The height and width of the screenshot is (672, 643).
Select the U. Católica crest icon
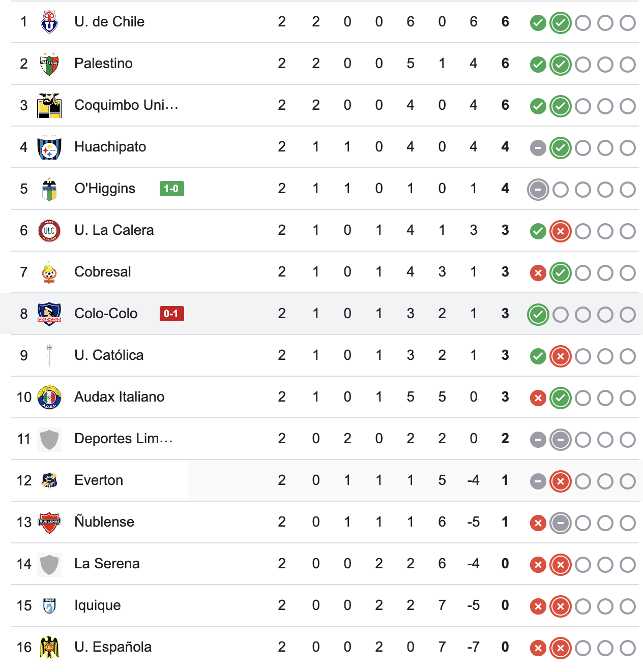pyautogui.click(x=49, y=355)
